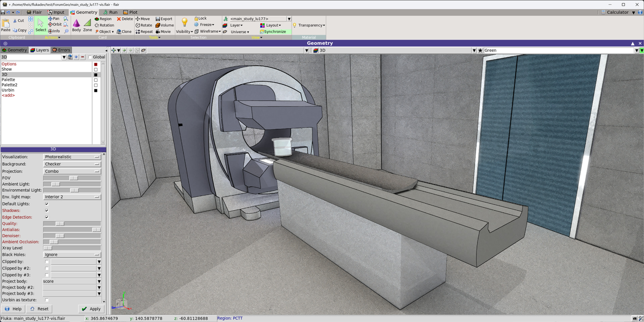This screenshot has height=322, width=644.
Task: Switch to the Plot tab
Action: pyautogui.click(x=130, y=12)
